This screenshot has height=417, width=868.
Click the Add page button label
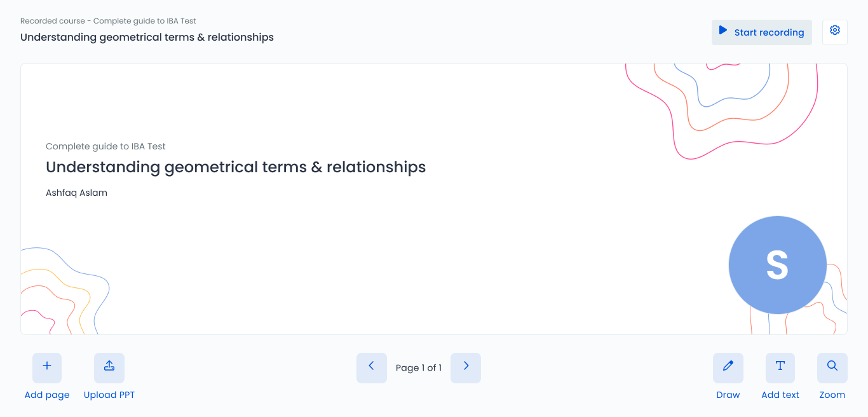click(47, 395)
